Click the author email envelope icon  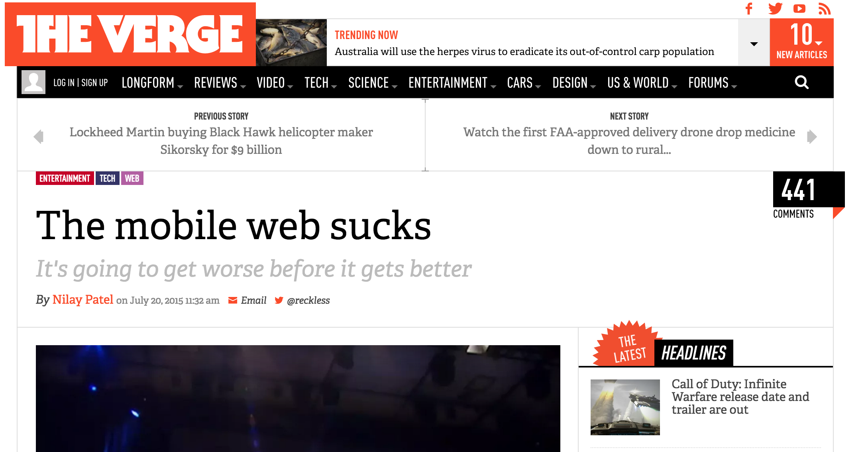[233, 300]
